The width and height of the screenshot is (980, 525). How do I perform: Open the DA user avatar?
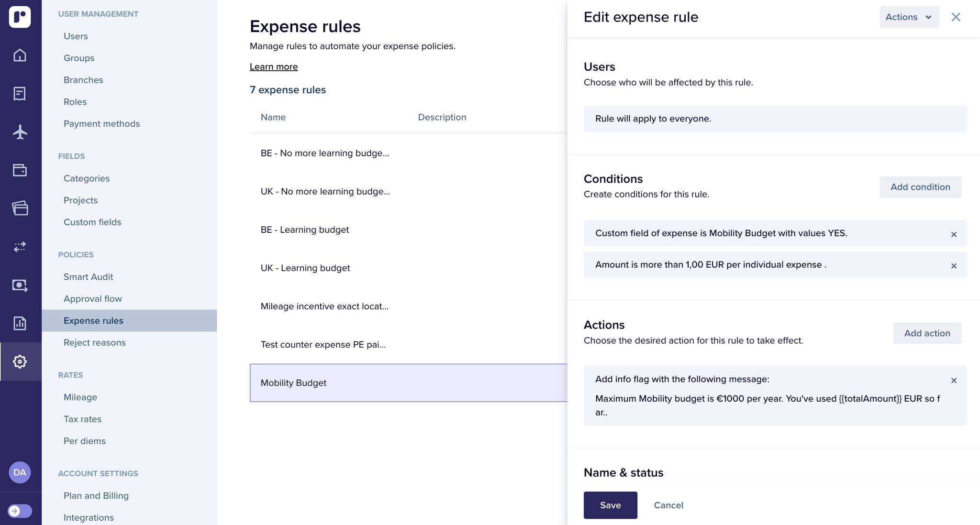point(20,472)
